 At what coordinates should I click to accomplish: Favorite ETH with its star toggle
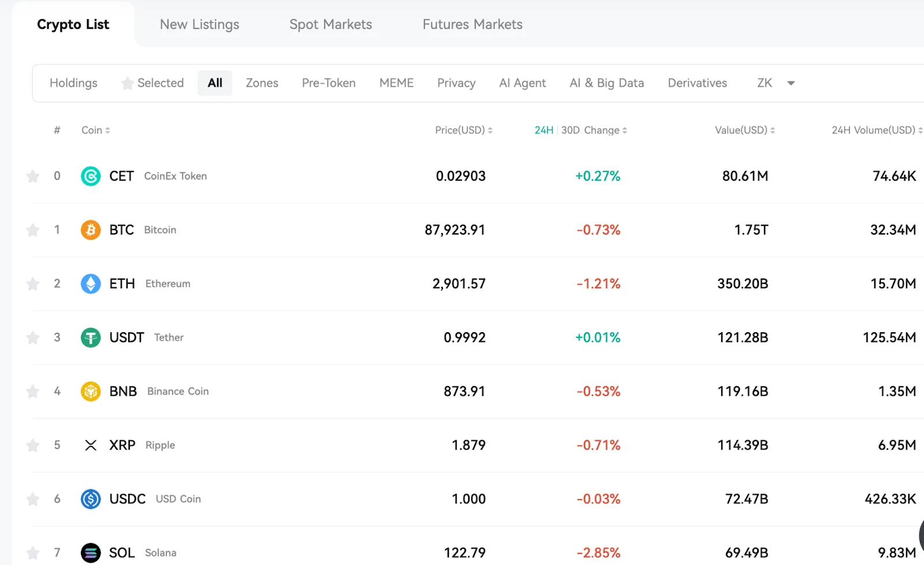[33, 284]
